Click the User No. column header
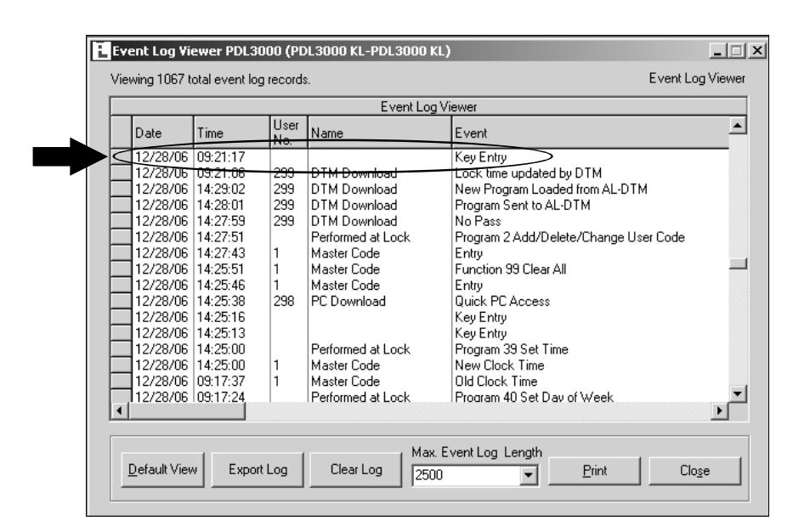 click(289, 133)
